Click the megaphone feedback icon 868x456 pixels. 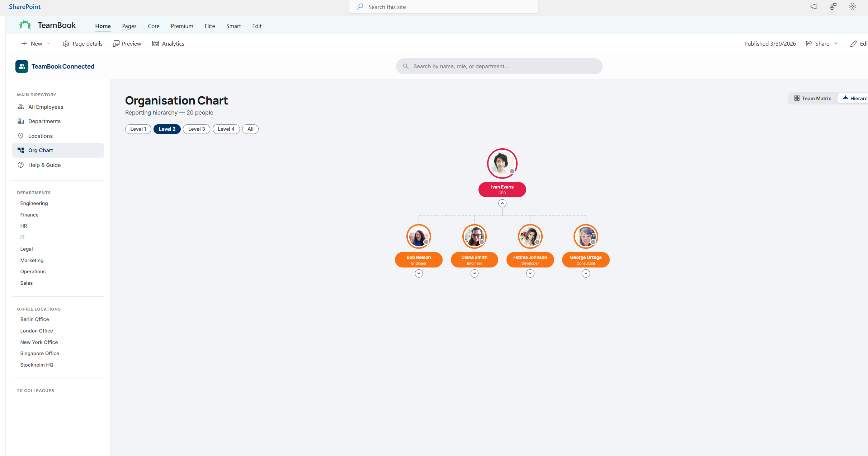click(814, 7)
